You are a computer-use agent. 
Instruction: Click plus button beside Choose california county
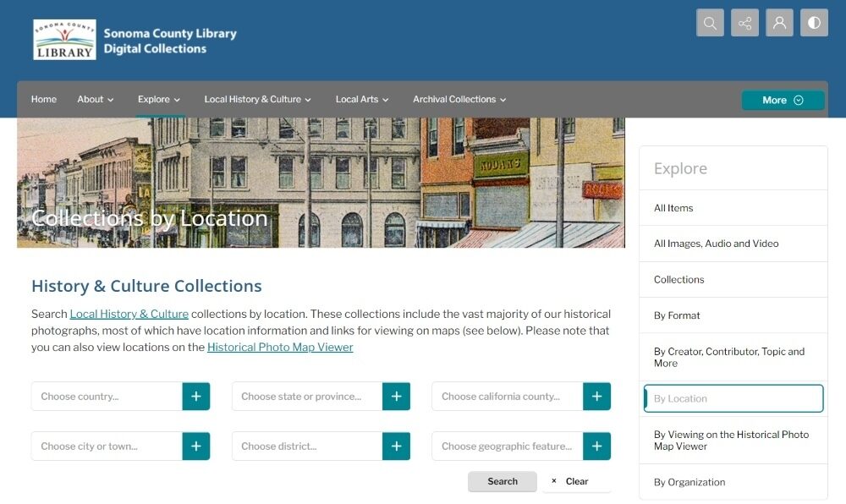[x=596, y=396]
